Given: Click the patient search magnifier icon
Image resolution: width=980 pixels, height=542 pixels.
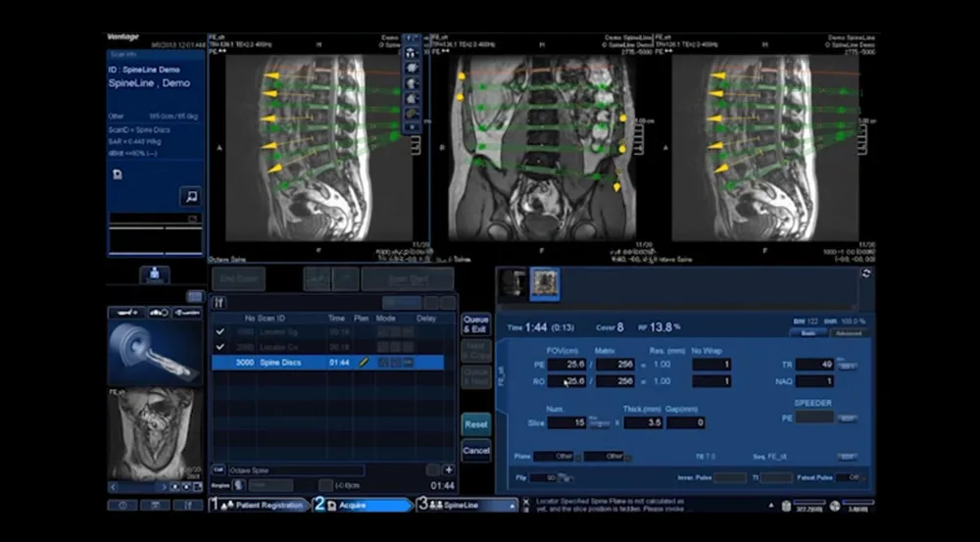Looking at the screenshot, I should pos(191,196).
